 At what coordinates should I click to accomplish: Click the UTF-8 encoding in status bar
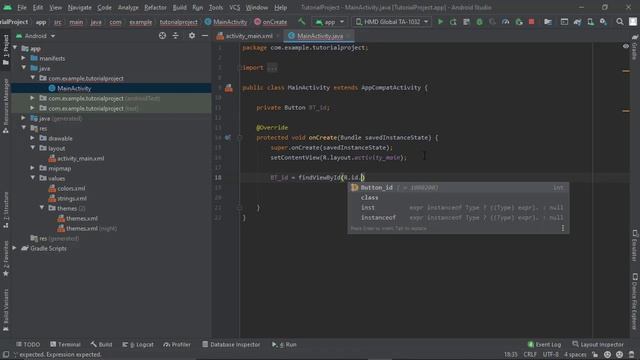click(551, 354)
